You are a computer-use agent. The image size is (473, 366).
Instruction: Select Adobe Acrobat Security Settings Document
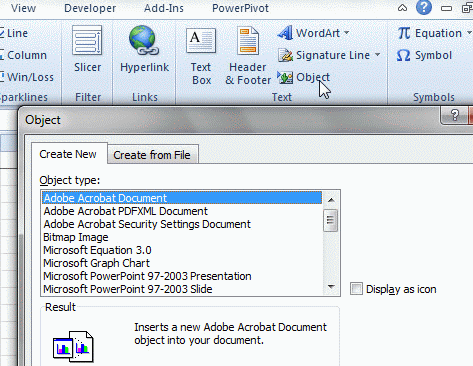pos(182,224)
